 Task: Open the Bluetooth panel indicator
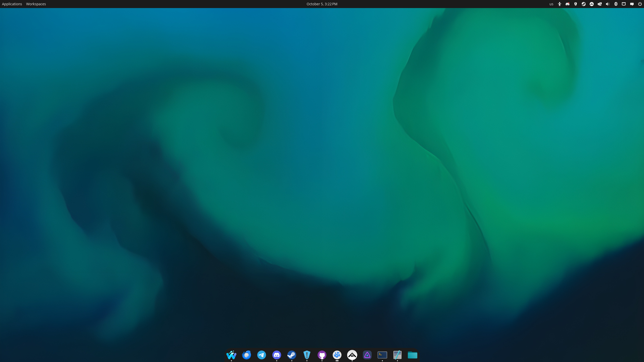(616, 4)
